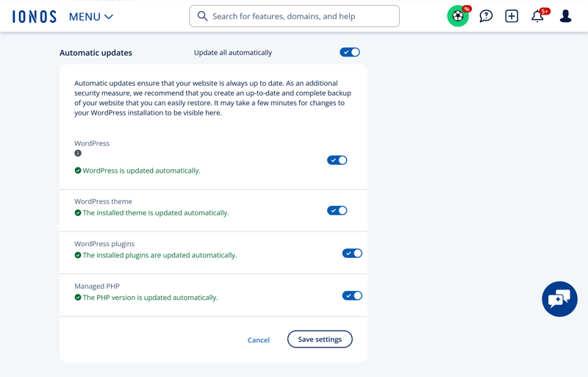Open the notifications bell icon
The height and width of the screenshot is (377, 588).
[537, 16]
